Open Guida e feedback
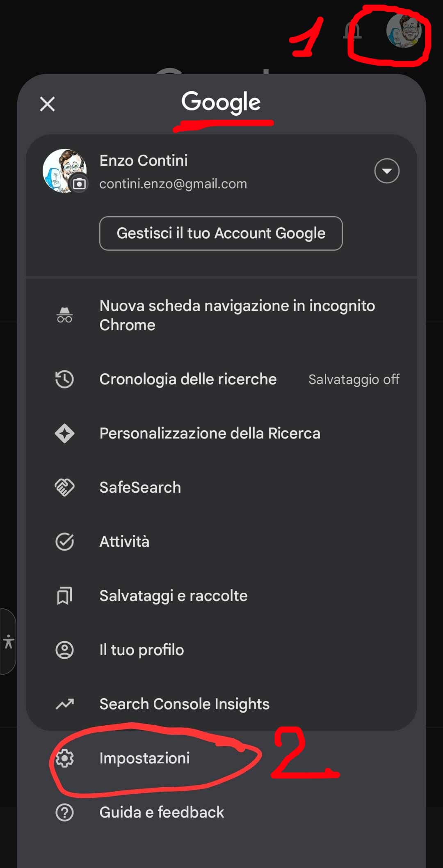Image resolution: width=443 pixels, height=868 pixels. 162,812
